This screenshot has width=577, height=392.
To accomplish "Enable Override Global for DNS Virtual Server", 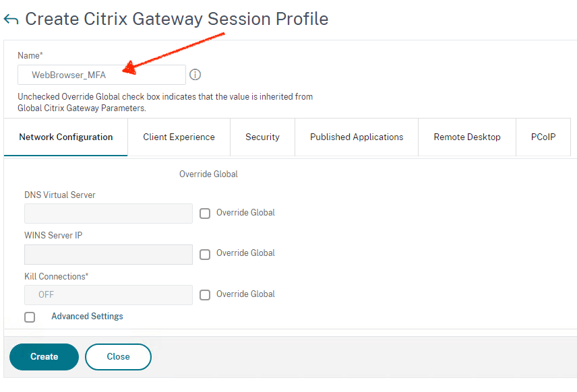I will pyautogui.click(x=205, y=213).
